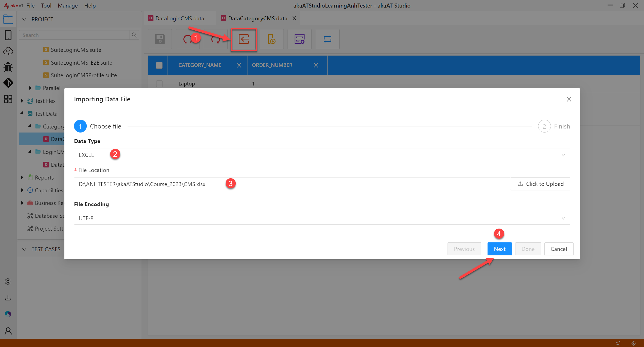Open the Data Type EXCEL dropdown
This screenshot has width=644, height=347.
pos(322,155)
